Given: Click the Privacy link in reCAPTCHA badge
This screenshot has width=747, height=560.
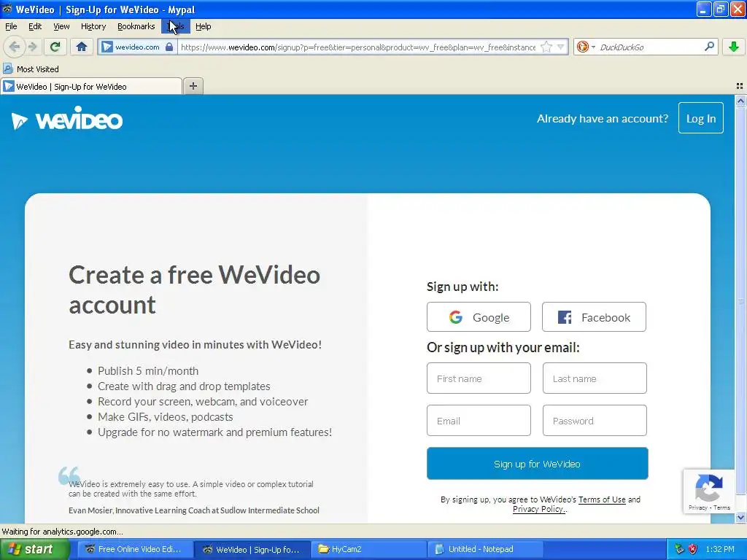Looking at the screenshot, I should pos(697,507).
